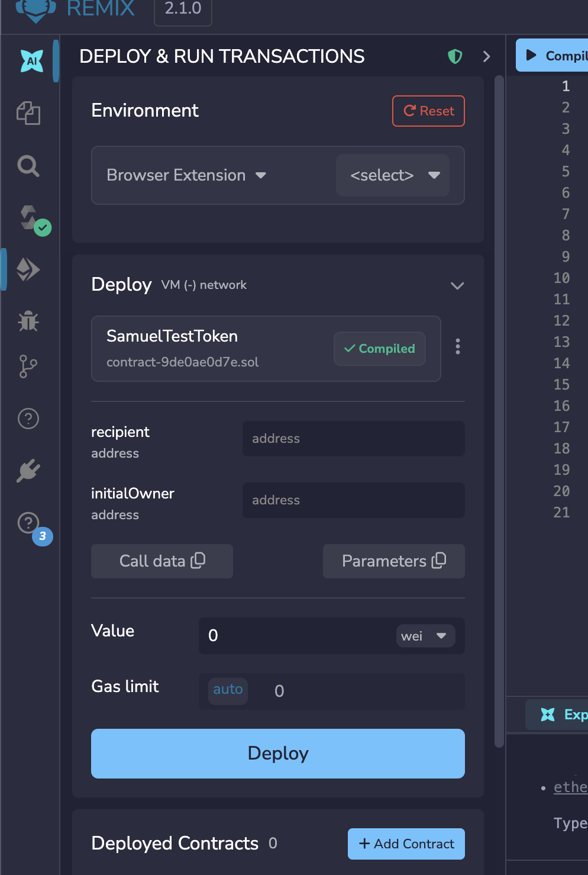Viewport: 588px width, 875px height.
Task: Click the Compiled status badge
Action: pyautogui.click(x=380, y=349)
